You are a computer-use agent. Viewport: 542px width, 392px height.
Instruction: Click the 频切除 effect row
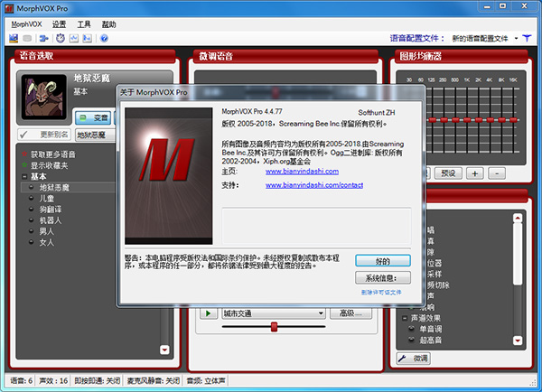[438, 285]
